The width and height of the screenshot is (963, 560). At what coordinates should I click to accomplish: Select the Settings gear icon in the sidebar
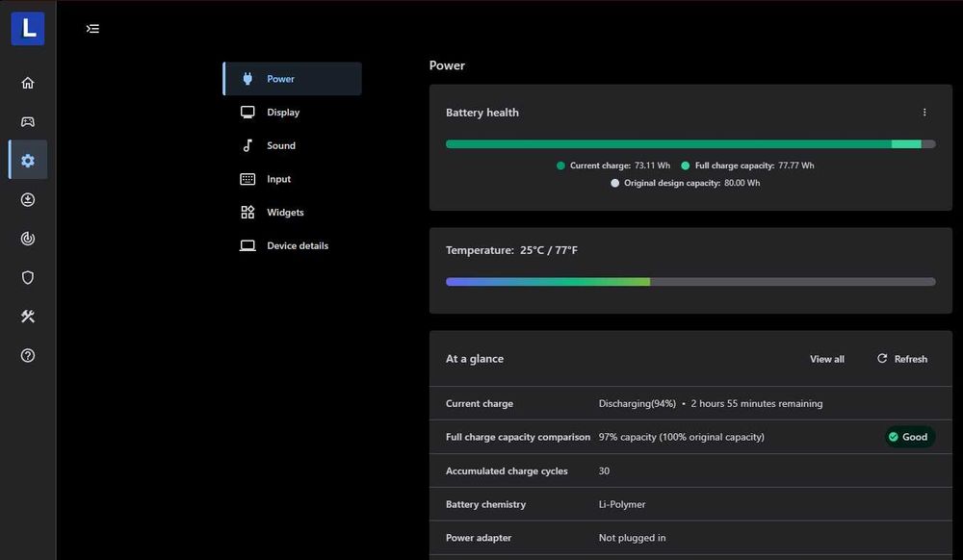(x=28, y=160)
